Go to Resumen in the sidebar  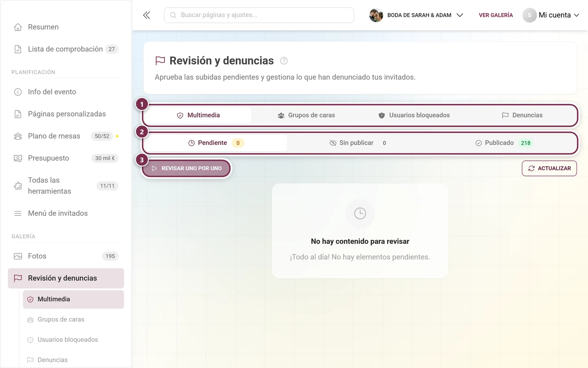click(x=66, y=27)
